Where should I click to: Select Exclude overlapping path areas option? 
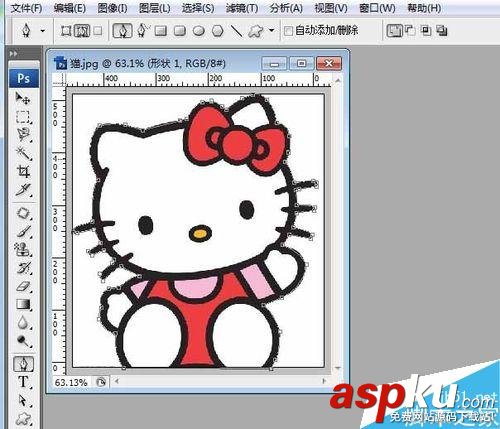[x=442, y=31]
